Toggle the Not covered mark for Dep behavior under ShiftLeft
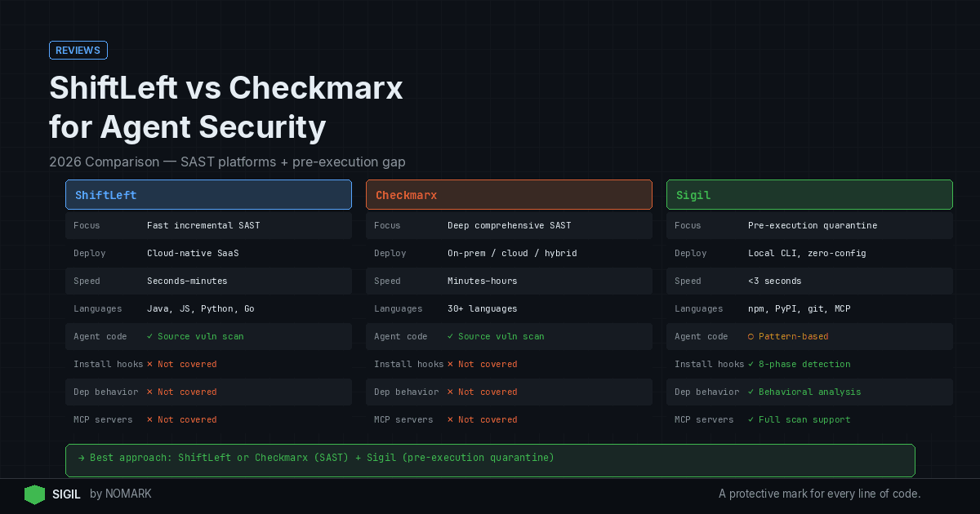This screenshot has height=514, width=980. pos(150,392)
